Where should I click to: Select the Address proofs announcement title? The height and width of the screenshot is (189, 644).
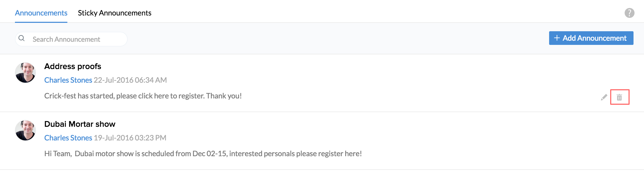(73, 66)
